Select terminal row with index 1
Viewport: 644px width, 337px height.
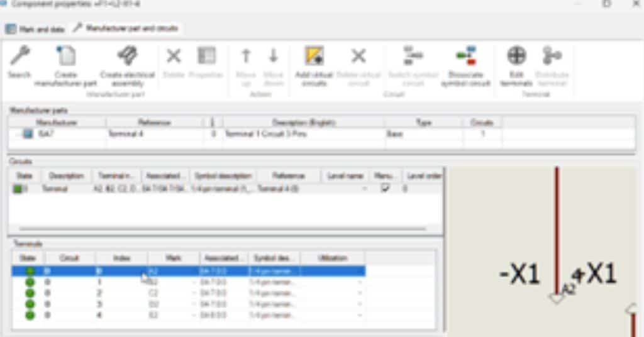coord(189,282)
